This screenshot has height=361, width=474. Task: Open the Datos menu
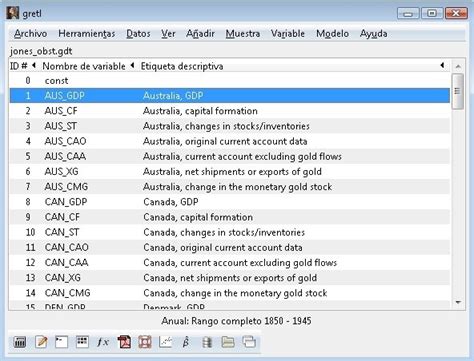(138, 34)
